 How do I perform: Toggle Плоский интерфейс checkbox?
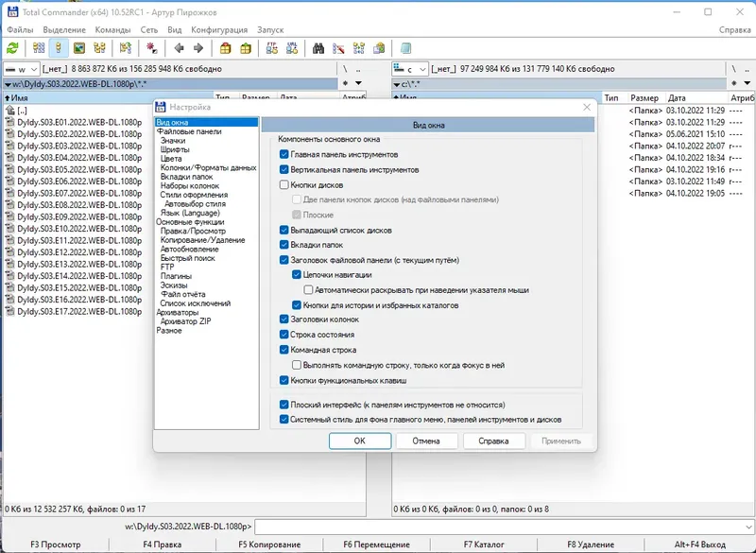pyautogui.click(x=284, y=405)
